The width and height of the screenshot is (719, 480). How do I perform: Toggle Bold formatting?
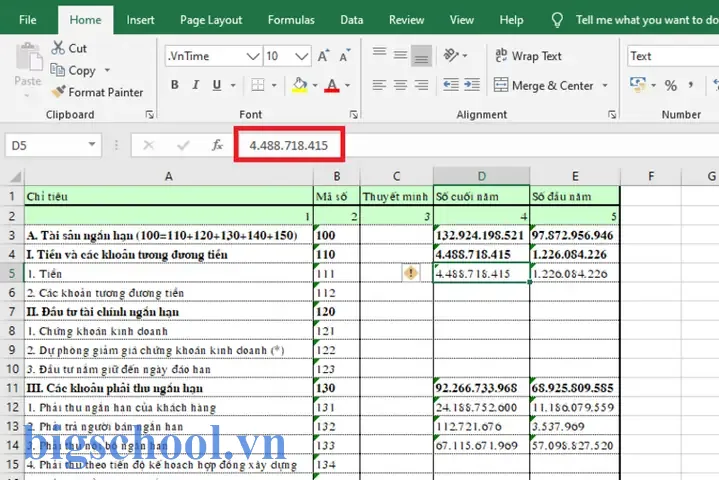(x=175, y=85)
